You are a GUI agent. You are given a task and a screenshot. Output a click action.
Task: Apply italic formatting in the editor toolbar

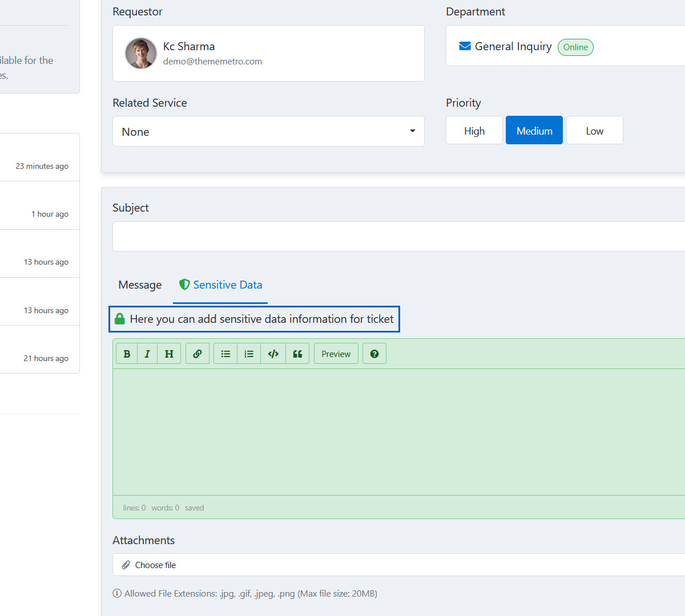click(147, 354)
